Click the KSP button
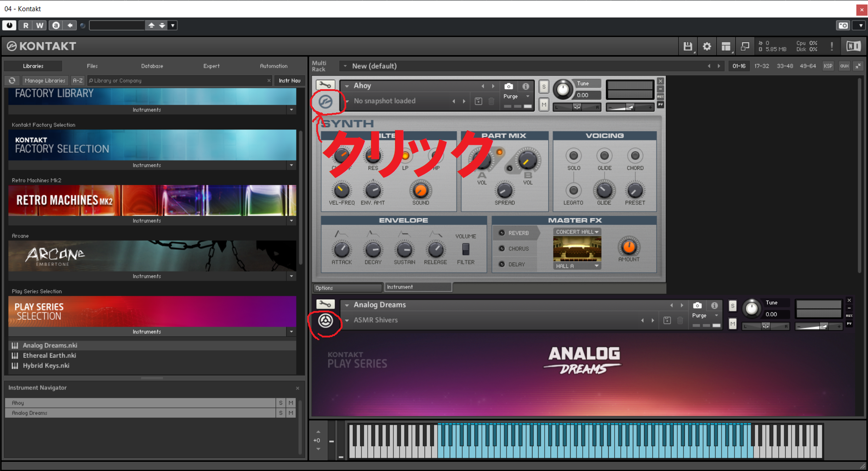Image resolution: width=868 pixels, height=471 pixels. point(828,66)
